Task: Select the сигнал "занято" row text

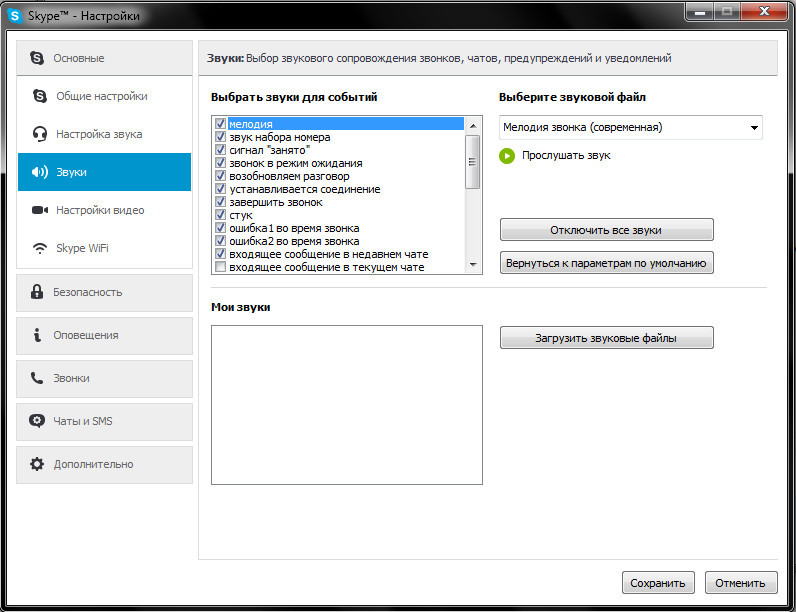Action: pos(270,150)
